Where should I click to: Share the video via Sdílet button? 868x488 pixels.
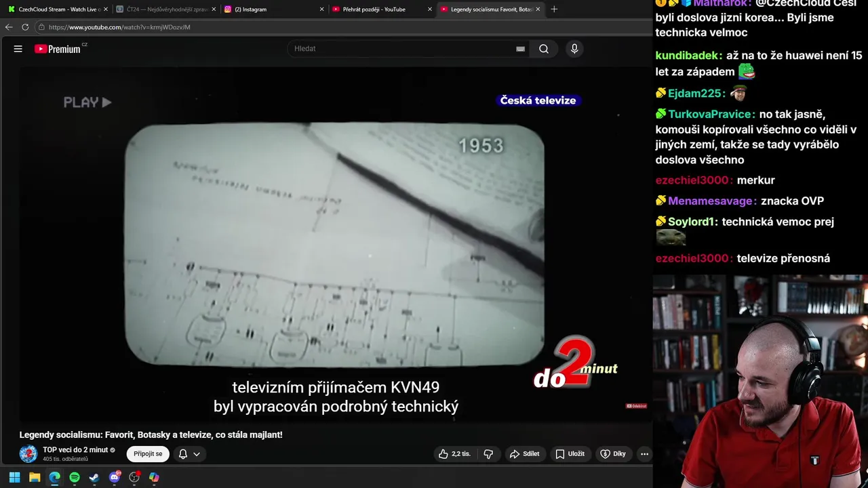(x=525, y=454)
